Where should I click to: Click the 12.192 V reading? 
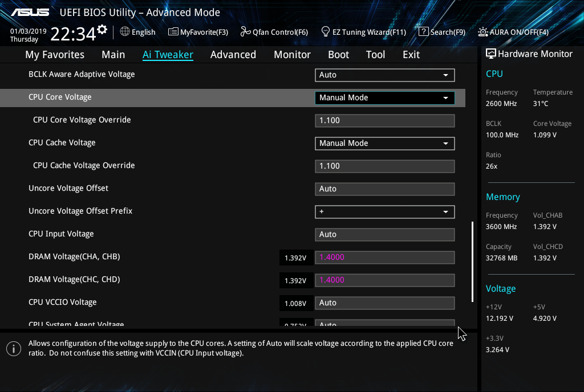tap(500, 318)
